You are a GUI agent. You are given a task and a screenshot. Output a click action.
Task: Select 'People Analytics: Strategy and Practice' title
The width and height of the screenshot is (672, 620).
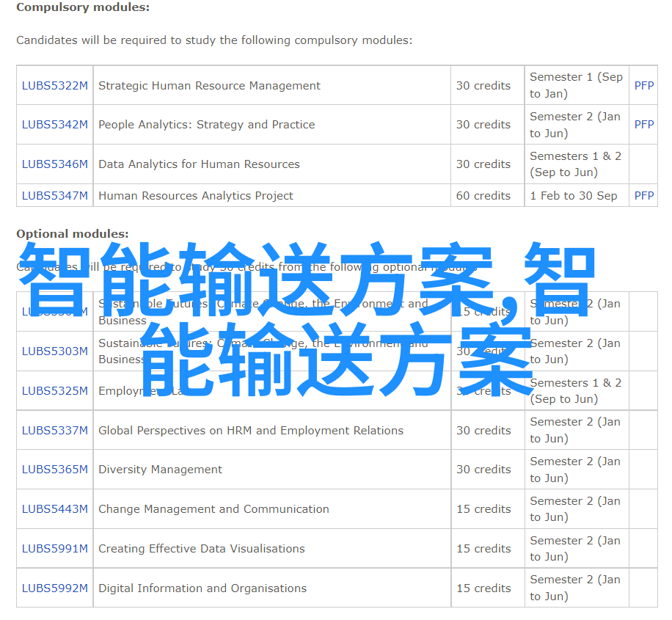pyautogui.click(x=207, y=125)
